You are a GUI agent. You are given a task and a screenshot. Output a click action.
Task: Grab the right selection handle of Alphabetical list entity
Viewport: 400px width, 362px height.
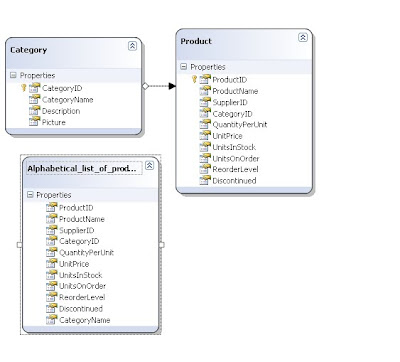tap(162, 245)
